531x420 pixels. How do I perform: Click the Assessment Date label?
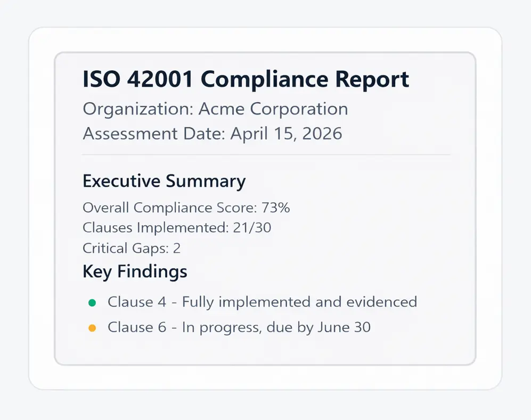click(x=154, y=133)
